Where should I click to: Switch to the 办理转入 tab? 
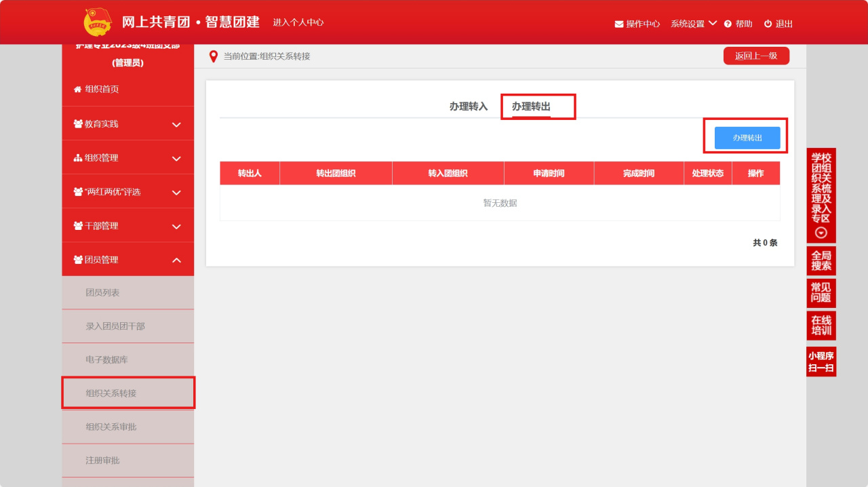(x=469, y=106)
